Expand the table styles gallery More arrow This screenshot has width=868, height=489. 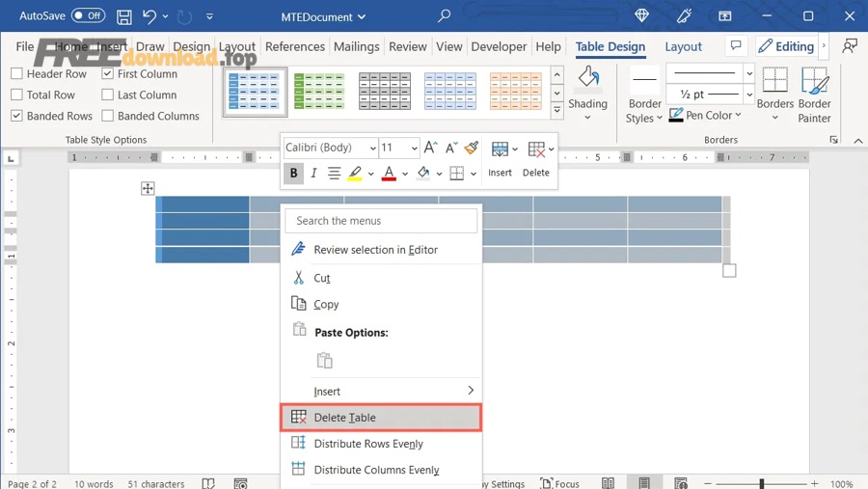(x=556, y=110)
